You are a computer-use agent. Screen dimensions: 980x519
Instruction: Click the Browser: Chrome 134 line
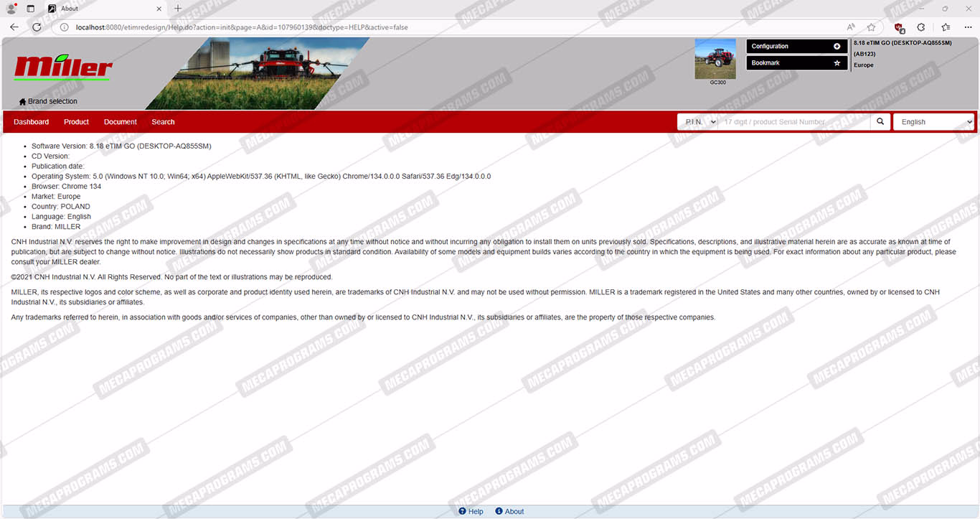pos(66,186)
